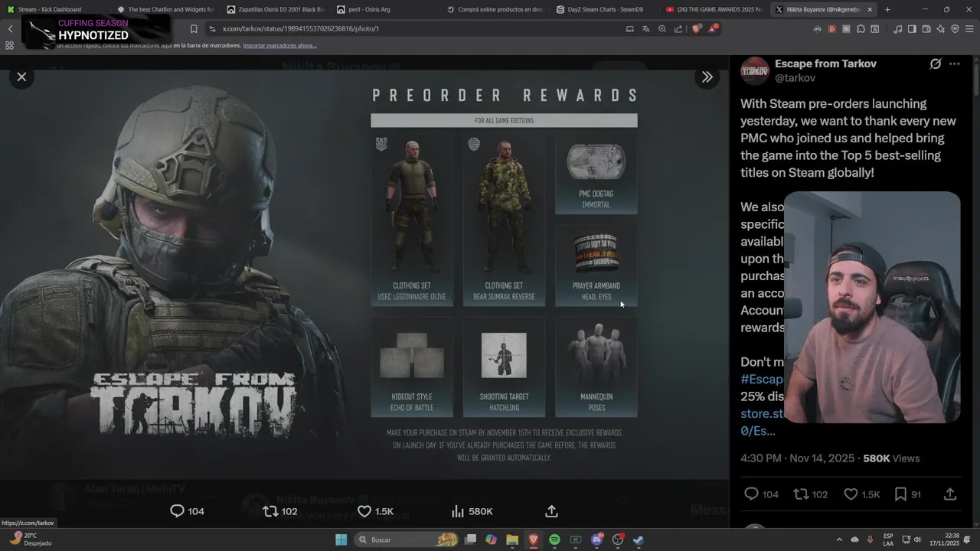Image resolution: width=980 pixels, height=551 pixels.
Task: Click reply icon in the right tweet panel
Action: (752, 494)
